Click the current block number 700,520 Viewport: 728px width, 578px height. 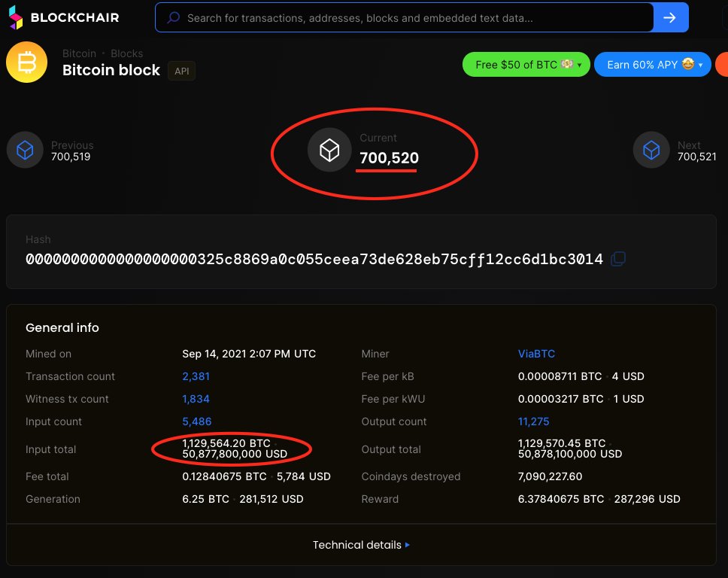point(389,158)
